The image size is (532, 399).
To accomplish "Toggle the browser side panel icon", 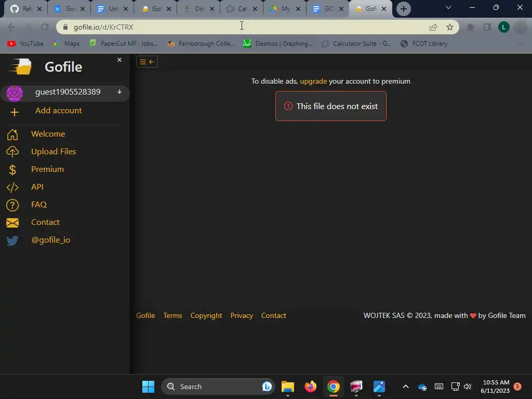I will pyautogui.click(x=487, y=27).
